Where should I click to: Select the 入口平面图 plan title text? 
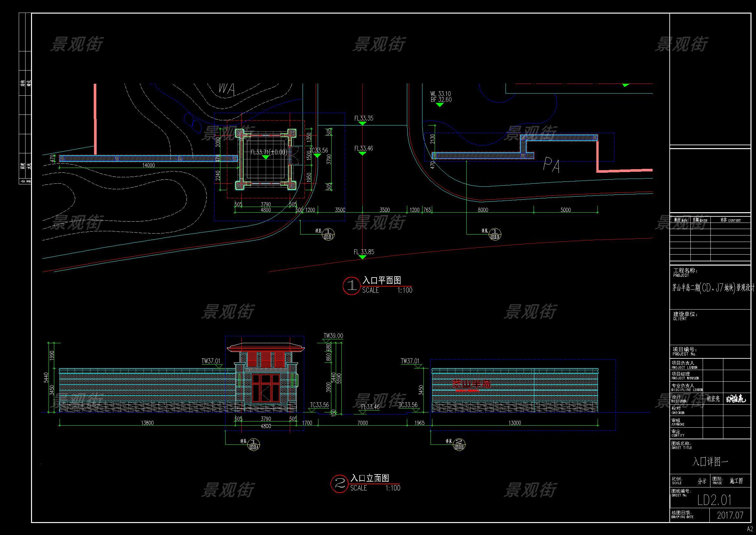coord(382,280)
